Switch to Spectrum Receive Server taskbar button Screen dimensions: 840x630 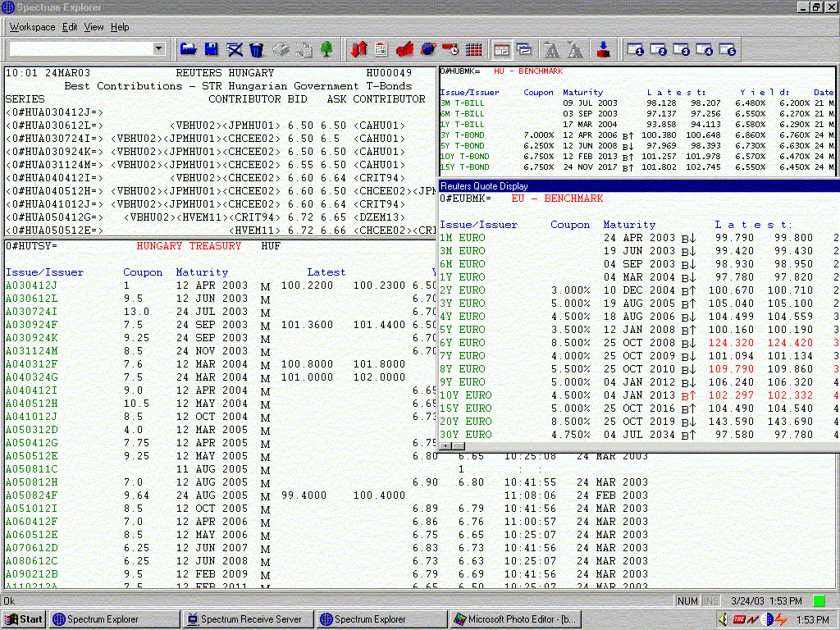(x=249, y=619)
